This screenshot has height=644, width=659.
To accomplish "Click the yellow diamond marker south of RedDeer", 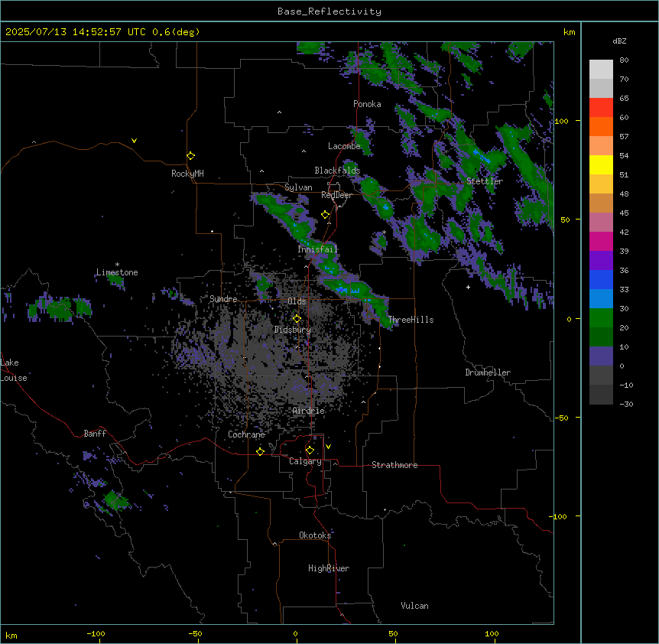I will [325, 215].
